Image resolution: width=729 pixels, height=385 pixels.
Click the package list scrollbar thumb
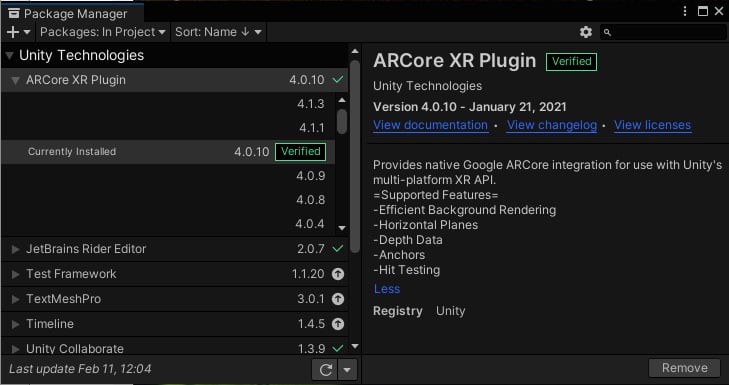point(355,157)
